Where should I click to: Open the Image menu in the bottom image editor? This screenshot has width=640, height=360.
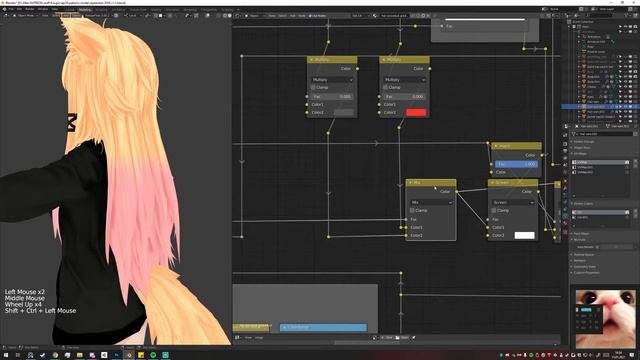pyautogui.click(x=259, y=338)
